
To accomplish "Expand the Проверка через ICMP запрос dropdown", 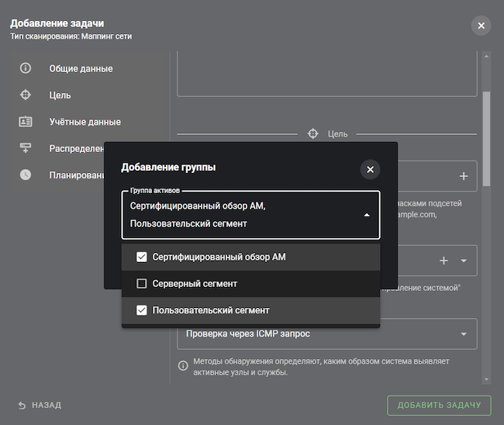I will (464, 334).
